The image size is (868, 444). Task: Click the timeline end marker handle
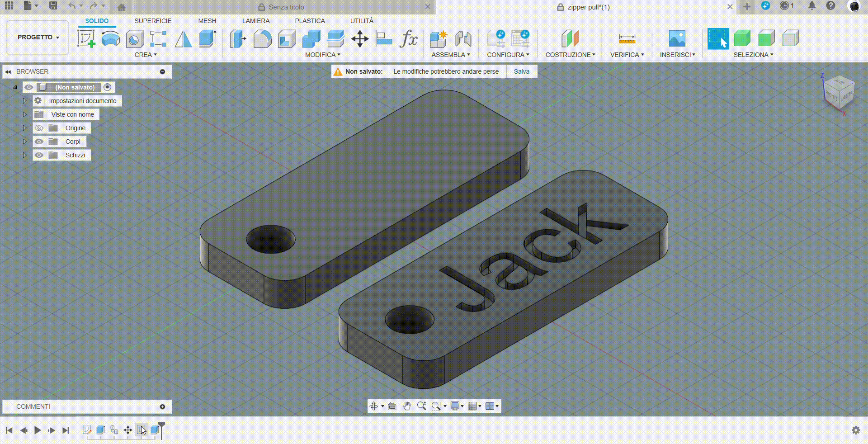161,425
